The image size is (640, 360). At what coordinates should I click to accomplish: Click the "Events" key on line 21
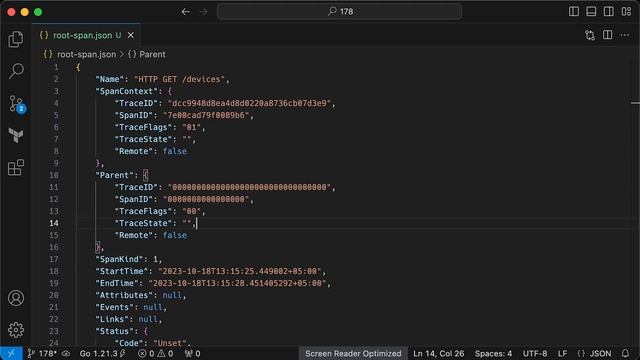click(114, 307)
